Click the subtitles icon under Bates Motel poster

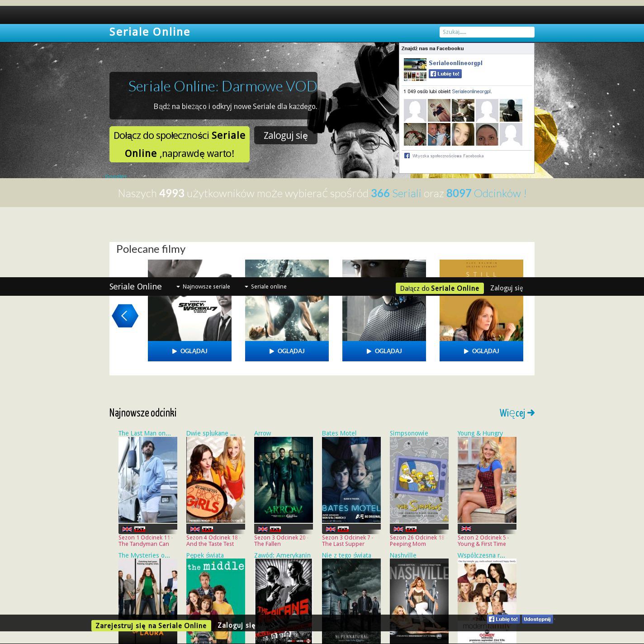click(x=343, y=529)
